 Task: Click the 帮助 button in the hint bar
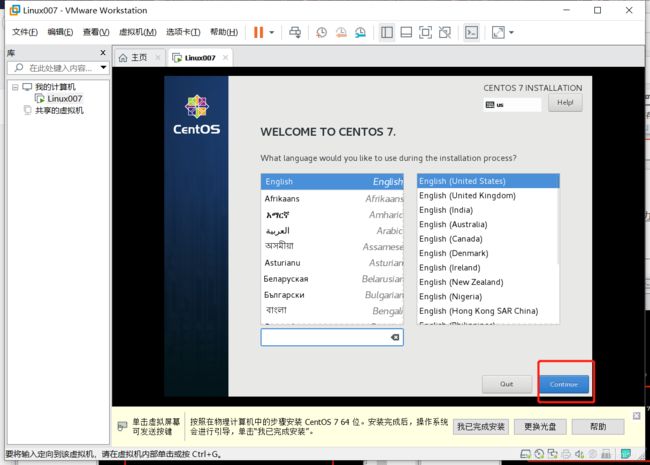click(x=598, y=426)
